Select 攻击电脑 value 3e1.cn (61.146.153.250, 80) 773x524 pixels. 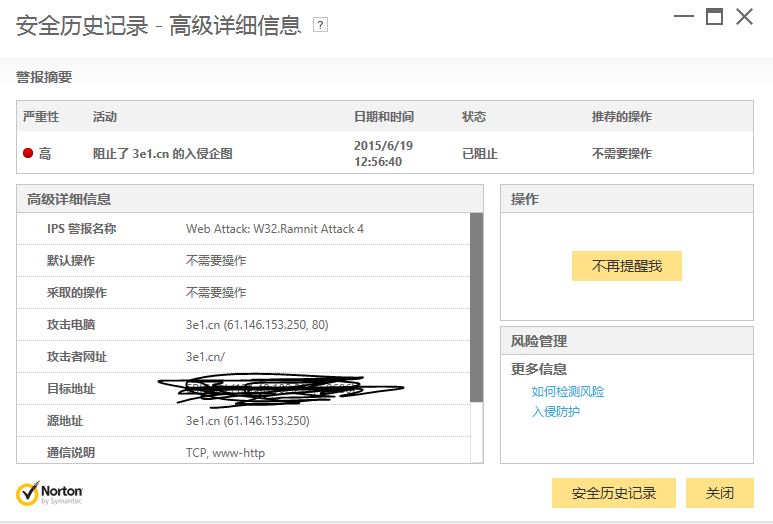click(x=257, y=324)
